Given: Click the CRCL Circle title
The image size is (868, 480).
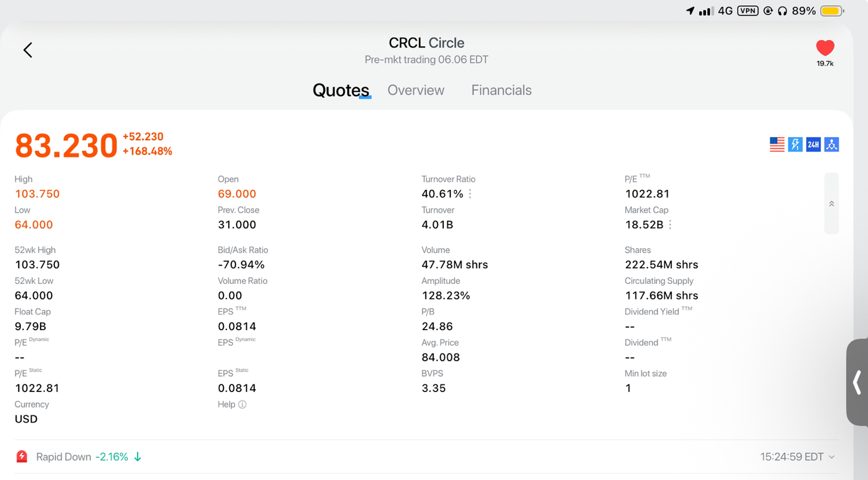Looking at the screenshot, I should point(426,43).
